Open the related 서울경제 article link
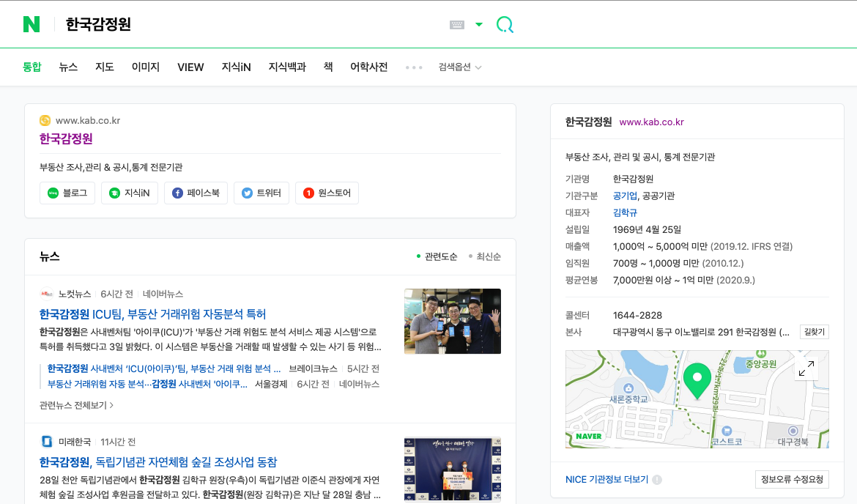The image size is (857, 504). click(147, 384)
